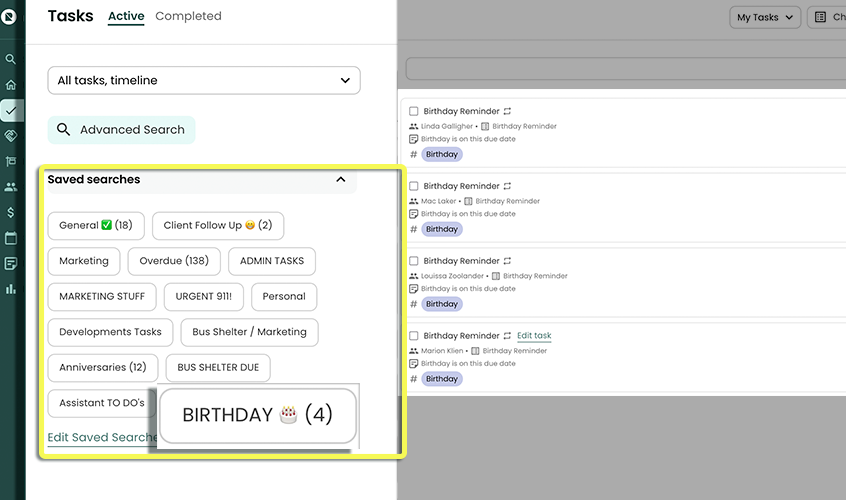Collapse the Saved searches section
846x500 pixels.
(x=341, y=180)
